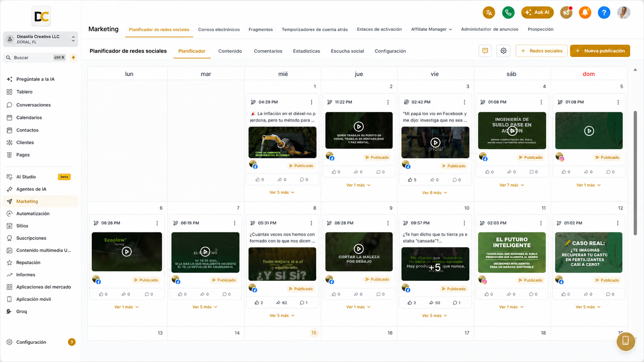
Task: Open the user profile avatar
Action: (624, 12)
